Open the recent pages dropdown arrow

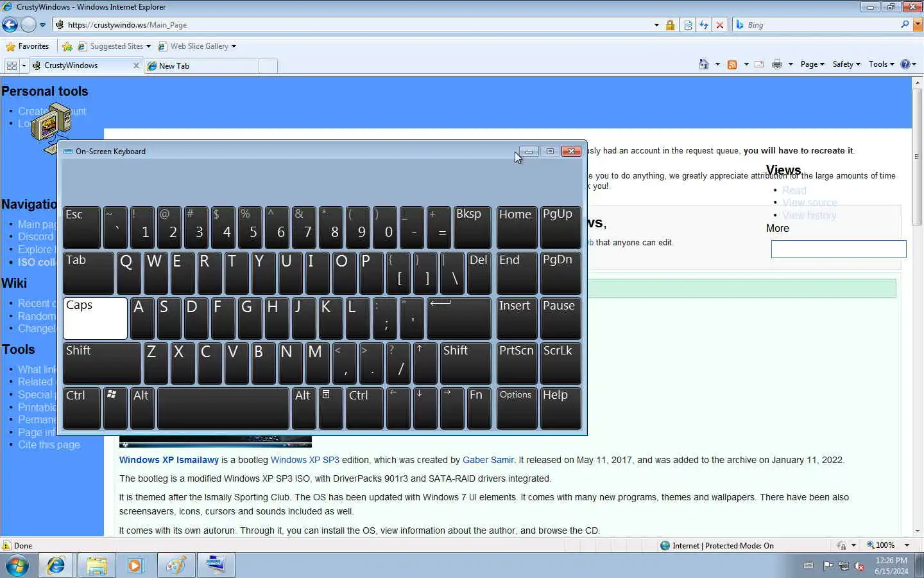point(42,25)
